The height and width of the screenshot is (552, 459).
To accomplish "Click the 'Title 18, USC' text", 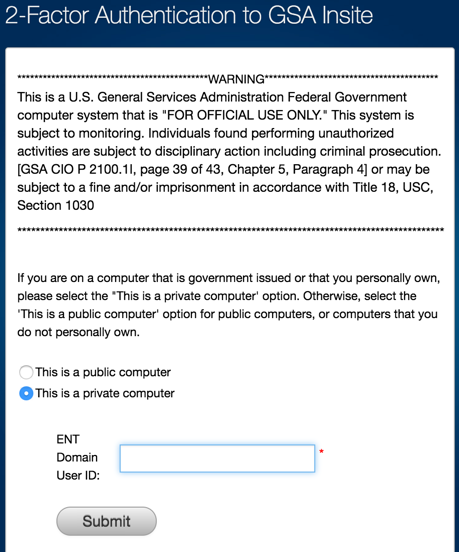I will [x=392, y=187].
